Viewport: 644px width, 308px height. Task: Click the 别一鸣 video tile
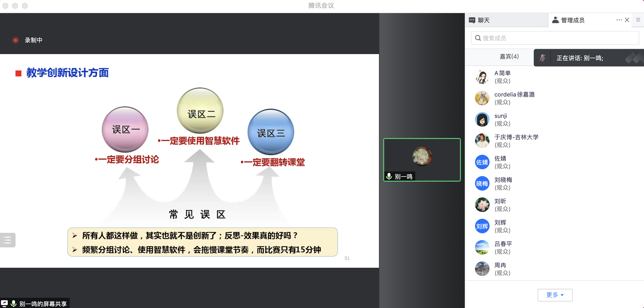point(422,160)
